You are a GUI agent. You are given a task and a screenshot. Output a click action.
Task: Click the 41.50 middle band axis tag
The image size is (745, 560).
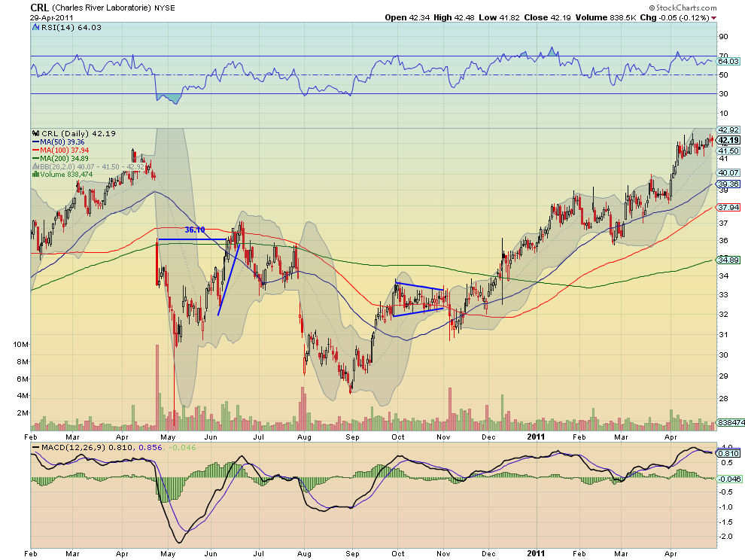(728, 151)
